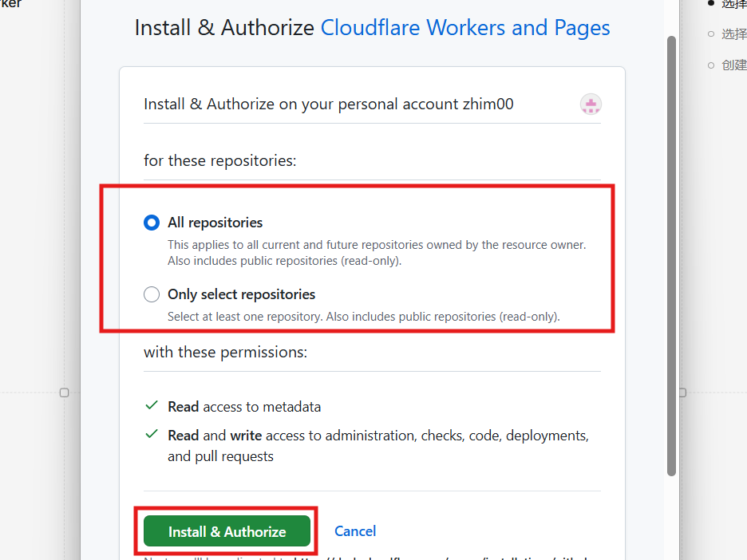
Task: Click the "Only select repositories" label text
Action: 241,294
